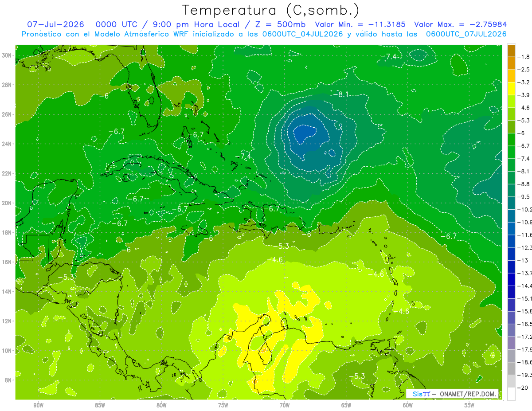532x411 pixels.
Task: Click the "22N" latitude axis label
Action: click(7, 173)
